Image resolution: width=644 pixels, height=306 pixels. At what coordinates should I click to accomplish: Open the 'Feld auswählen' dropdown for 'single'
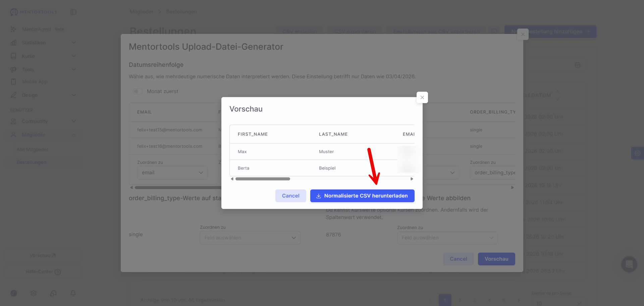pyautogui.click(x=250, y=238)
